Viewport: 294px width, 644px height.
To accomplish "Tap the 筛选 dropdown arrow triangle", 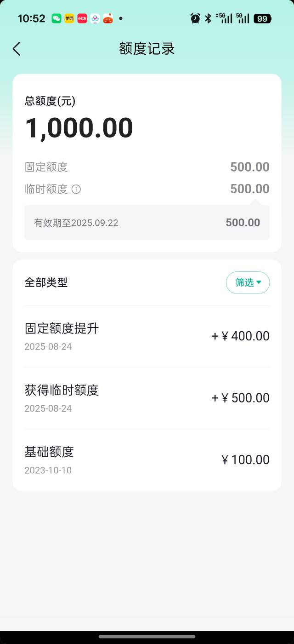I will (x=259, y=282).
